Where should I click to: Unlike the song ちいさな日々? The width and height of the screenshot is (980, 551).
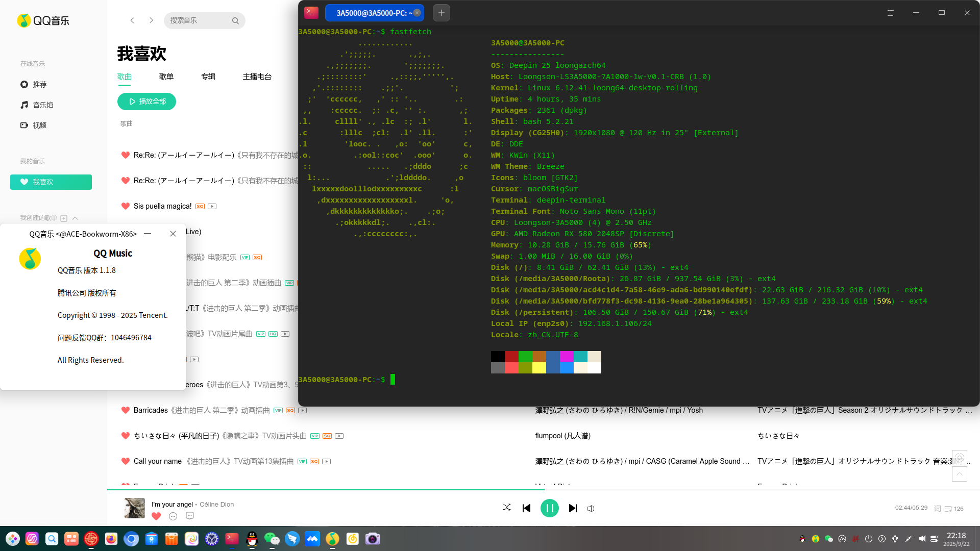pyautogui.click(x=126, y=436)
